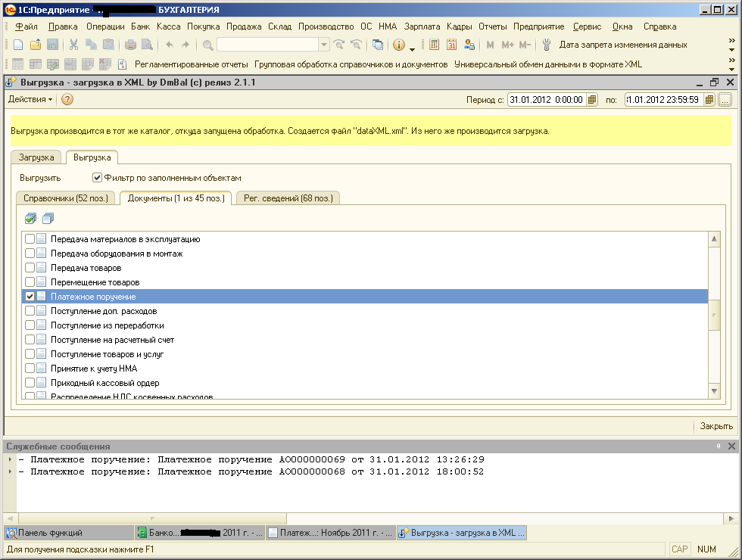
Task: Switch to the Загрузка tab
Action: (x=36, y=157)
